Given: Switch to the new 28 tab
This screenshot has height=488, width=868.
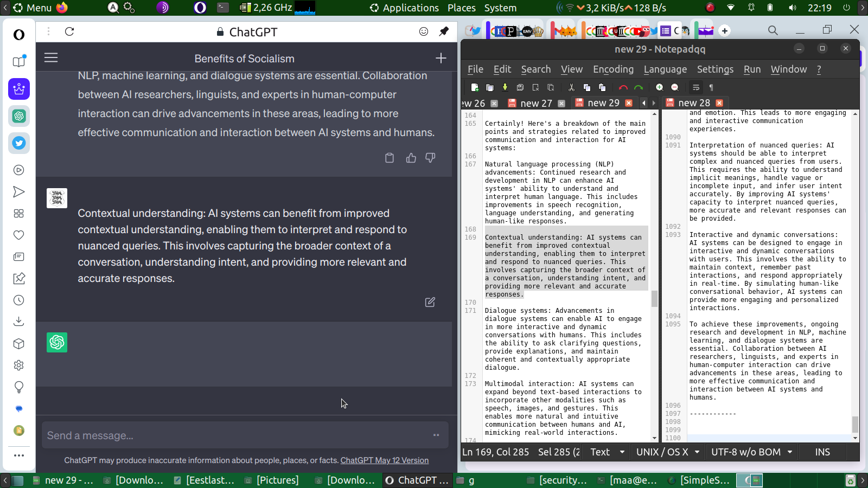Looking at the screenshot, I should 694,103.
